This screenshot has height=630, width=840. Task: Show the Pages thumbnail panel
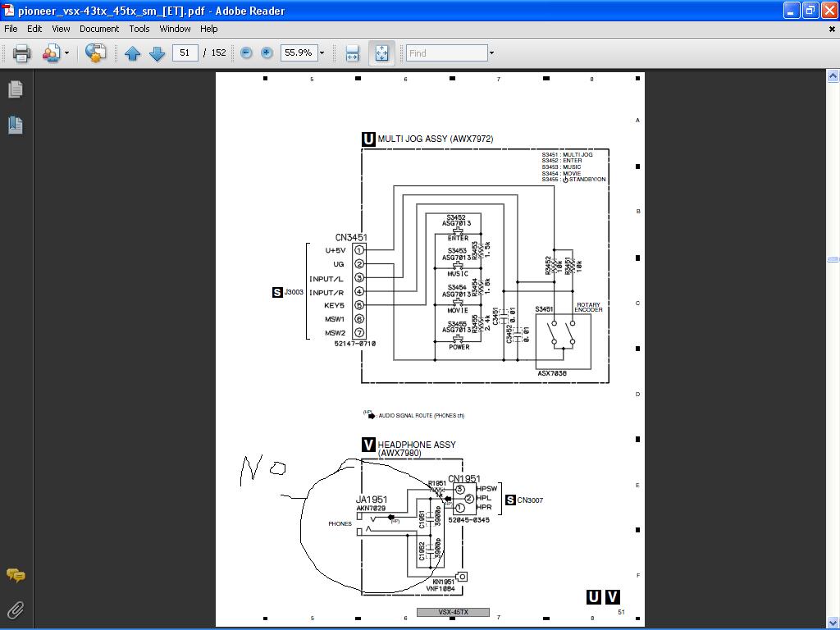(x=16, y=89)
